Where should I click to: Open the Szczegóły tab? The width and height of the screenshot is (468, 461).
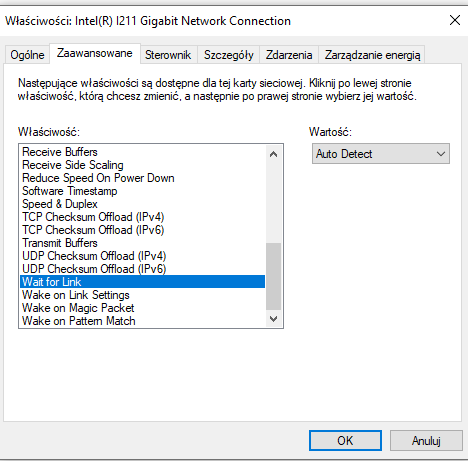pyautogui.click(x=229, y=55)
